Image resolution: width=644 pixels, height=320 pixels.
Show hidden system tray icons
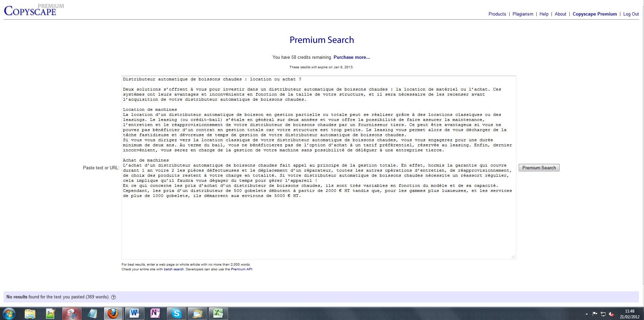(586, 314)
